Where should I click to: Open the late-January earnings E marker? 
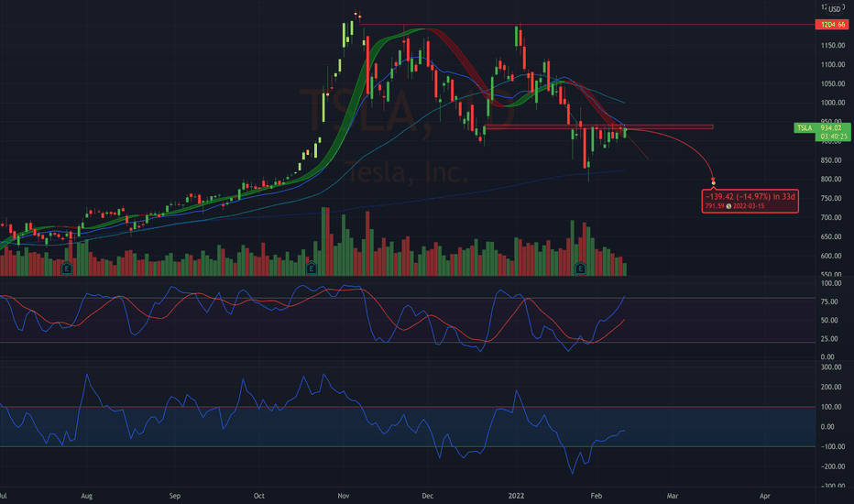pos(580,268)
